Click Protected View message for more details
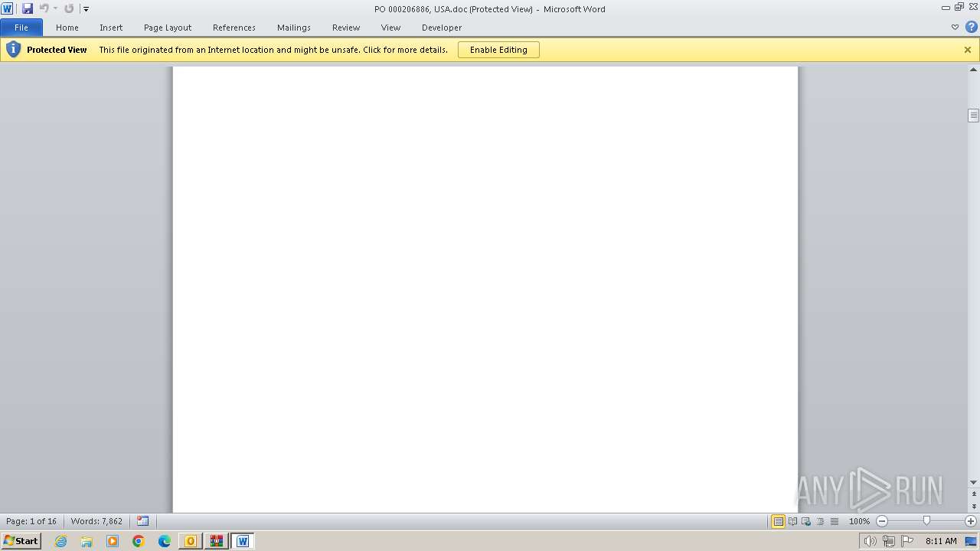The image size is (980, 551). pyautogui.click(x=273, y=50)
